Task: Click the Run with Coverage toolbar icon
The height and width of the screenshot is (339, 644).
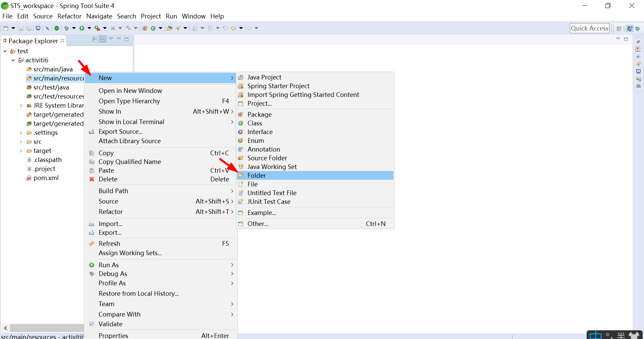Action: coord(97,28)
